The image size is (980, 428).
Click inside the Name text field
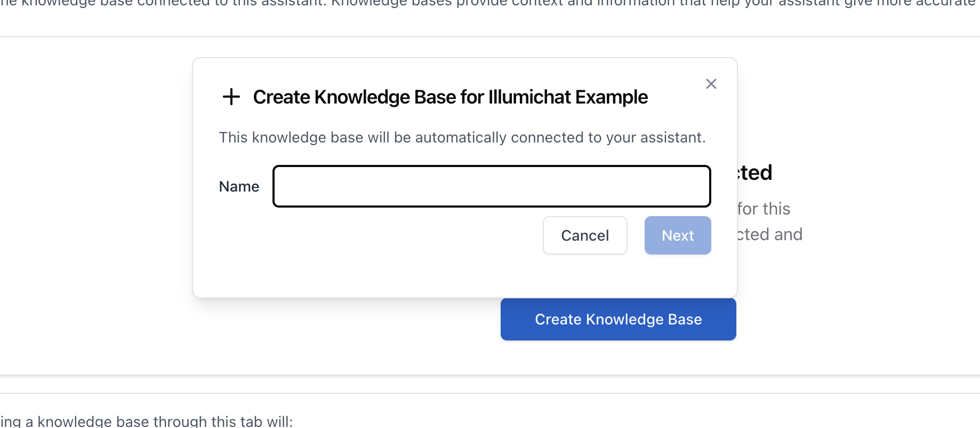pyautogui.click(x=491, y=186)
